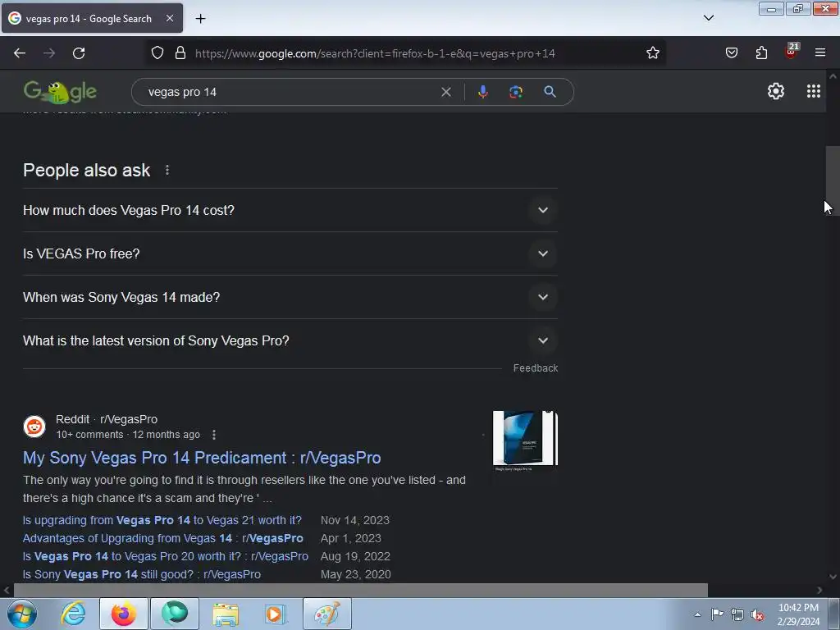Screen dimensions: 840x630
Task: Open the Firefox extensions puzzle icon
Action: coord(761,53)
